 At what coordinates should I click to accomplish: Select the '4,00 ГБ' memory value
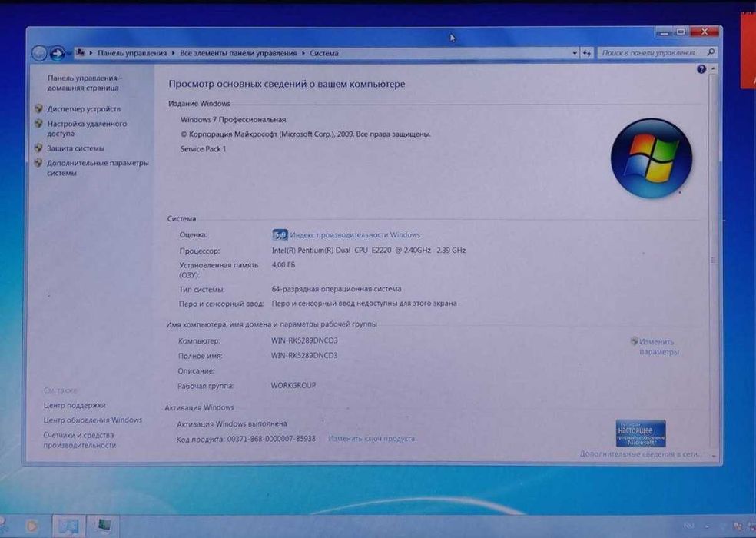coord(283,265)
